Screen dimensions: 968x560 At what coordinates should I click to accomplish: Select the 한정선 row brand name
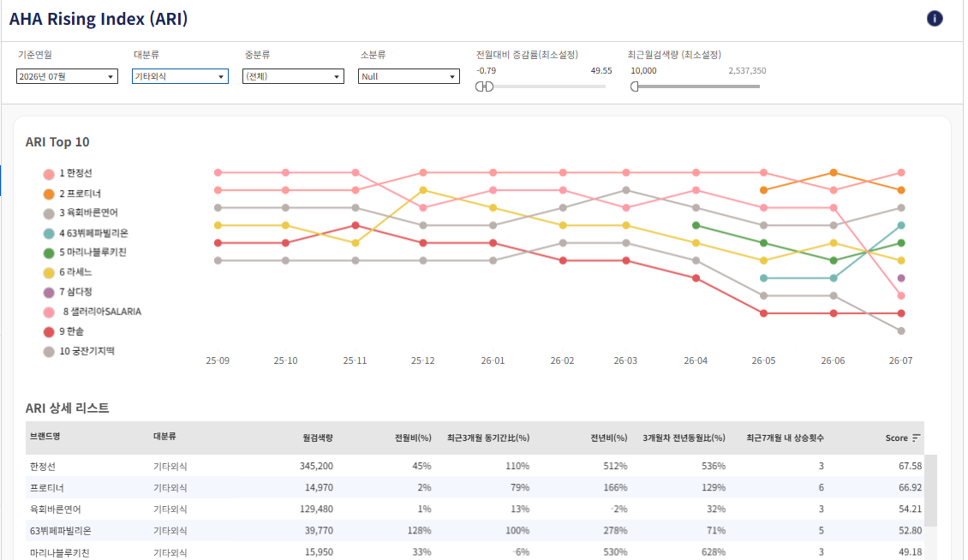click(x=43, y=466)
